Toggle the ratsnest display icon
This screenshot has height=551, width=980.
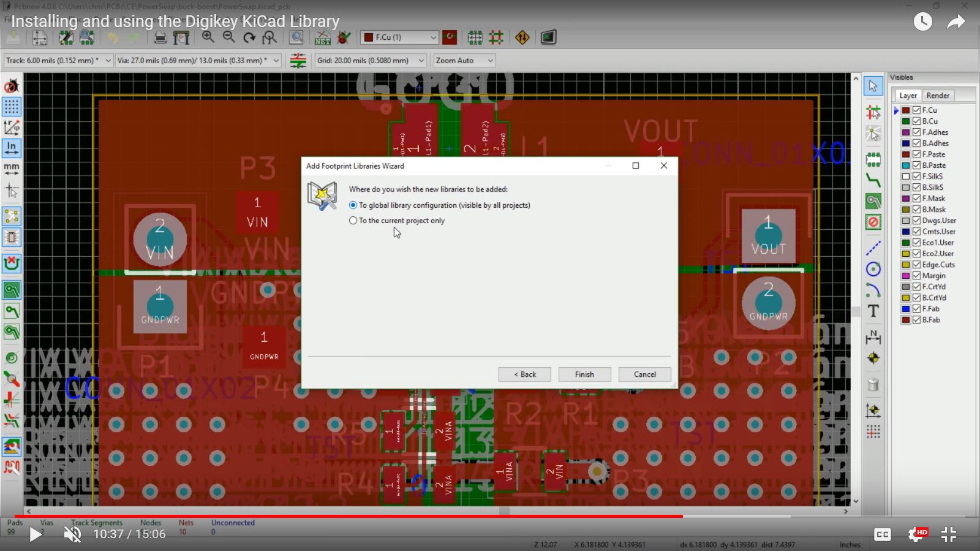tap(12, 216)
